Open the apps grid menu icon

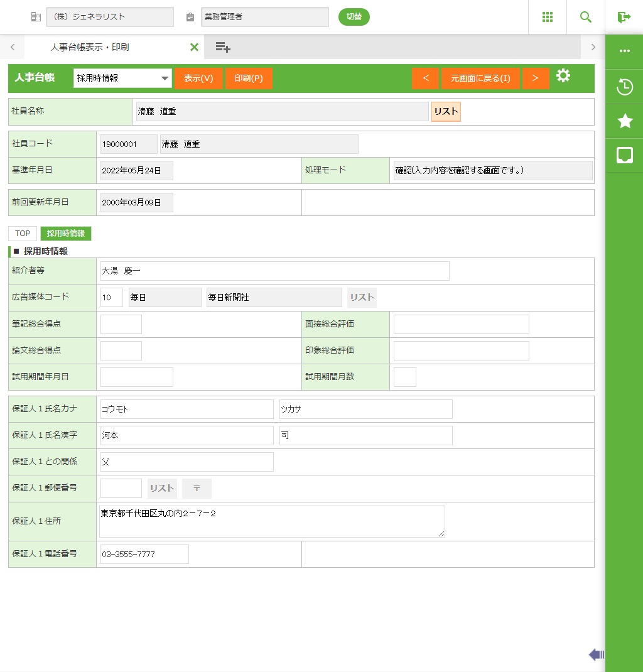click(x=547, y=17)
